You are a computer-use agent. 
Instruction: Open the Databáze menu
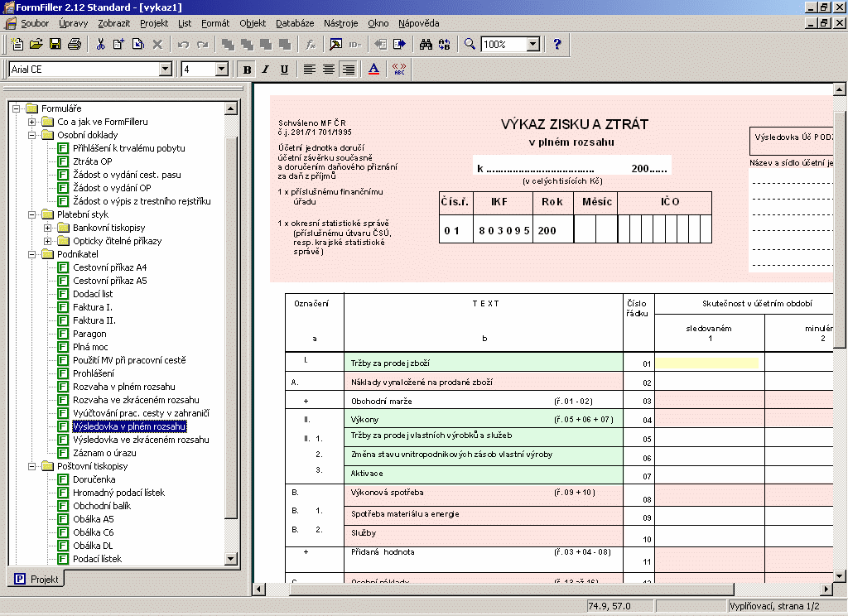point(295,23)
